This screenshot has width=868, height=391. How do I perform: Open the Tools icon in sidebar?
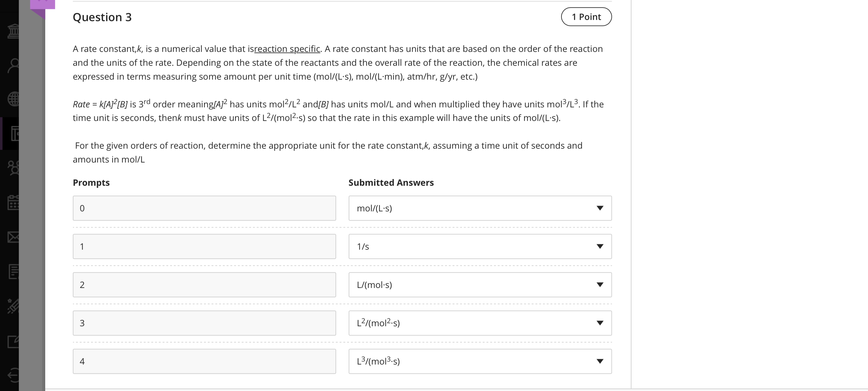pyautogui.click(x=13, y=306)
